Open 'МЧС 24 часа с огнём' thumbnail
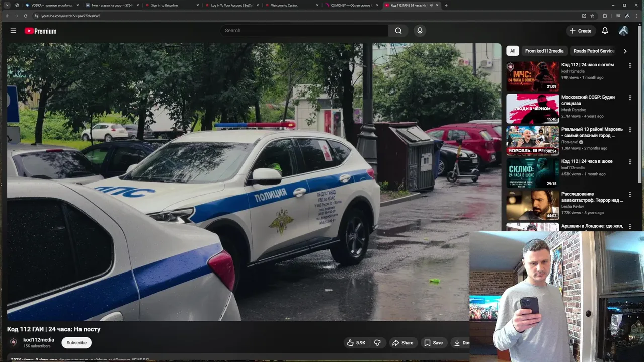Image resolution: width=644 pixels, height=362 pixels. point(532,76)
